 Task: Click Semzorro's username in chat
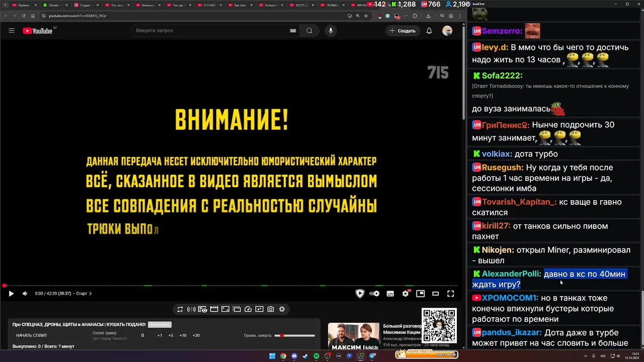[x=502, y=31]
